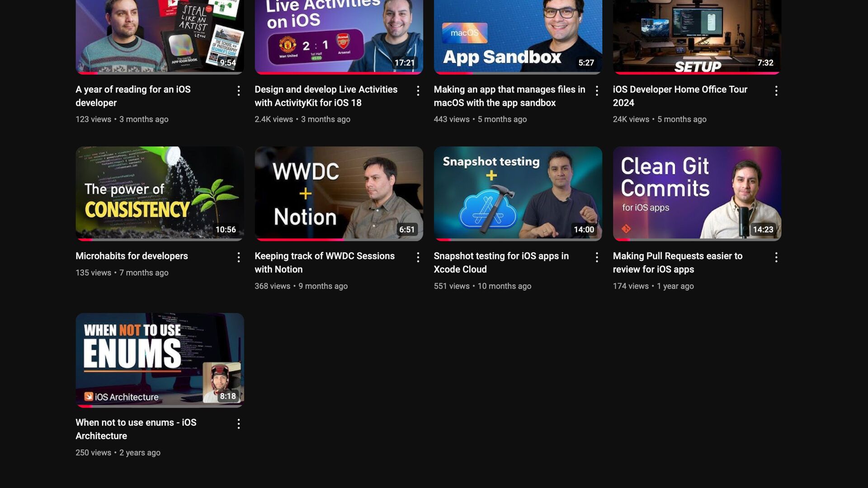868x488 pixels.
Task: Click title Microhabits for developers
Action: pos(132,256)
